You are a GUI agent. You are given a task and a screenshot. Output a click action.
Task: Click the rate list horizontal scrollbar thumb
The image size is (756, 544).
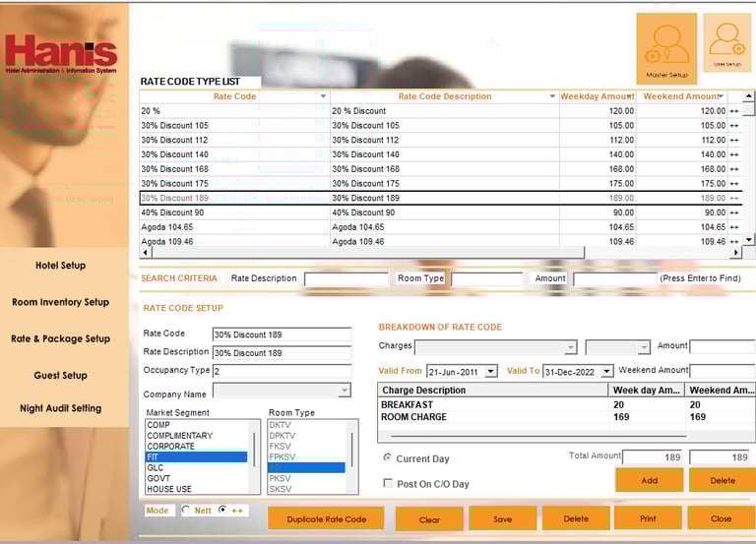tap(367, 252)
